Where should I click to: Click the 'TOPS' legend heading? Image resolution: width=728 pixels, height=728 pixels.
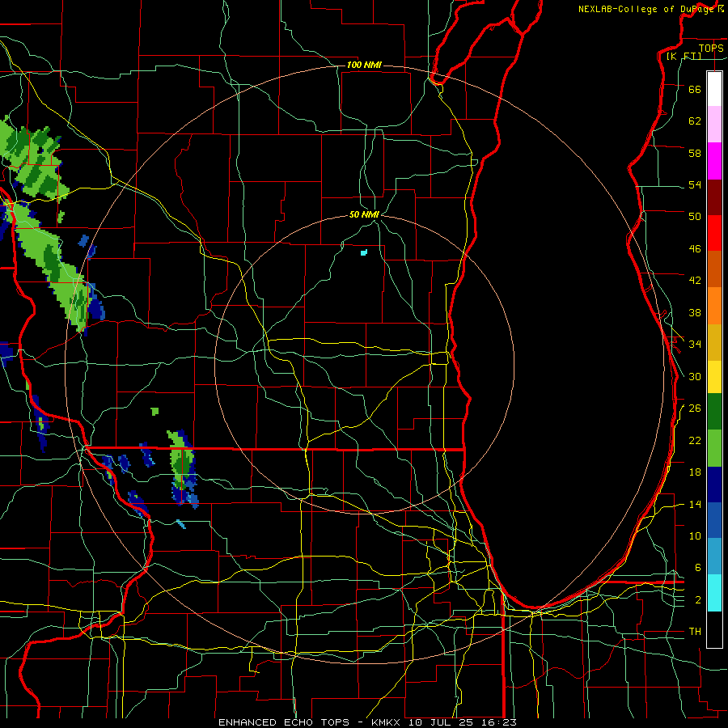click(x=711, y=49)
